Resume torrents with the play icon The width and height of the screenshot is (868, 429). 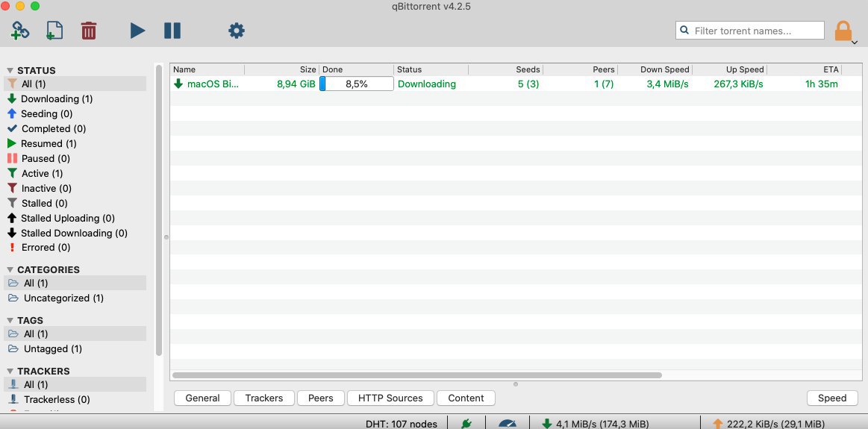(137, 31)
